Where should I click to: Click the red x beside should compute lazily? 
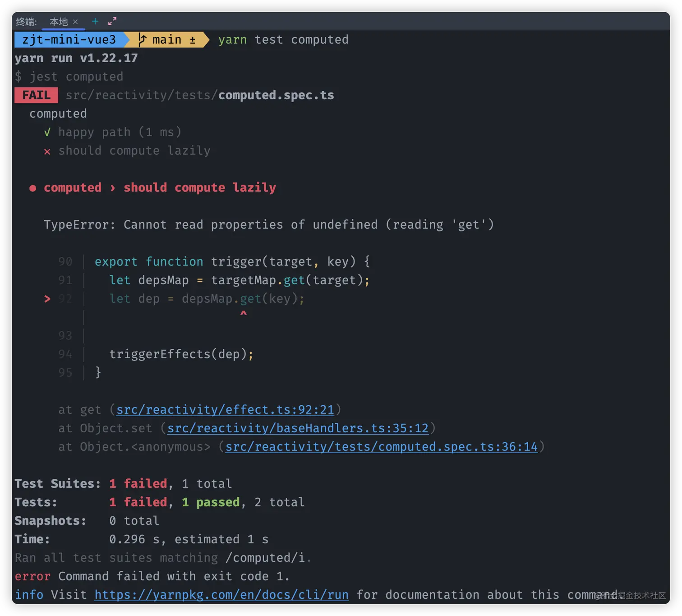point(47,151)
